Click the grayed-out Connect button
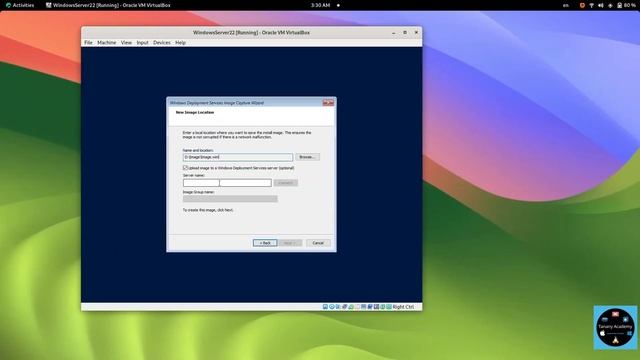 pyautogui.click(x=285, y=183)
